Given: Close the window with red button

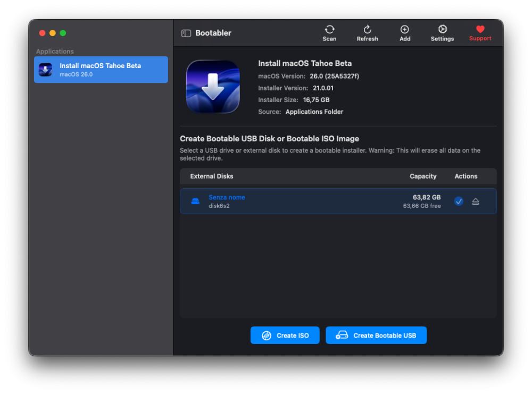Looking at the screenshot, I should [x=42, y=33].
